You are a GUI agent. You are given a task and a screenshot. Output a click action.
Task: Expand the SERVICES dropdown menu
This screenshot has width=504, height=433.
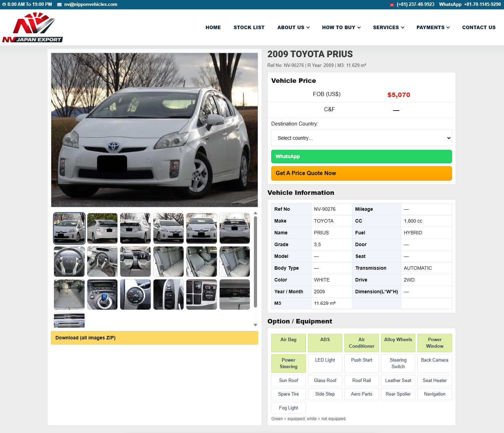coord(388,27)
